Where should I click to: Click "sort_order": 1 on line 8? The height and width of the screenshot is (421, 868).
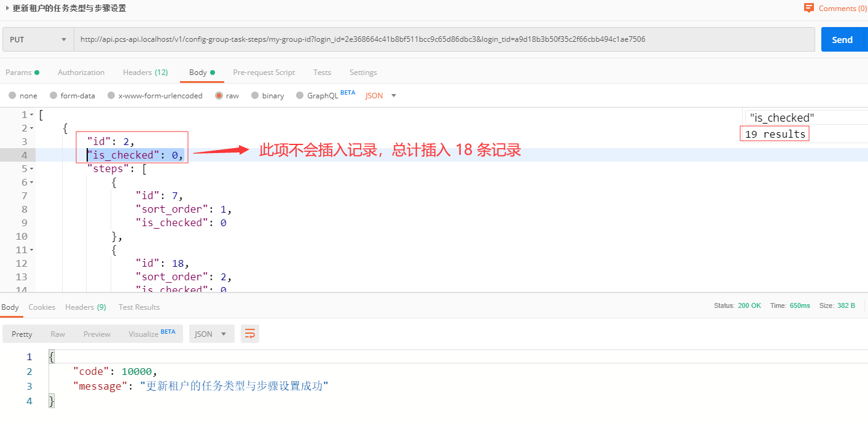click(x=184, y=209)
